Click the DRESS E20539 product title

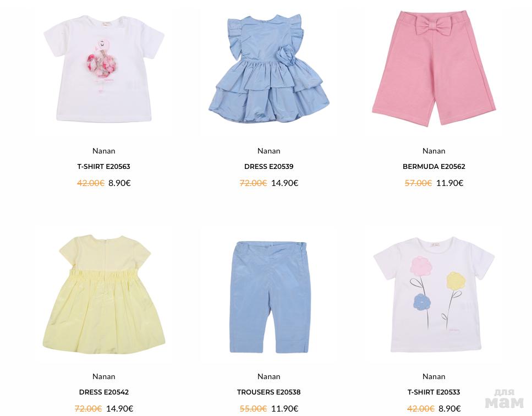pos(268,167)
